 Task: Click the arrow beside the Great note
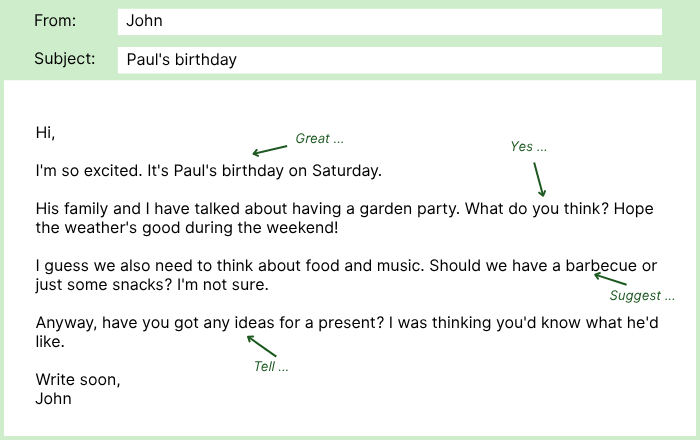coord(270,151)
